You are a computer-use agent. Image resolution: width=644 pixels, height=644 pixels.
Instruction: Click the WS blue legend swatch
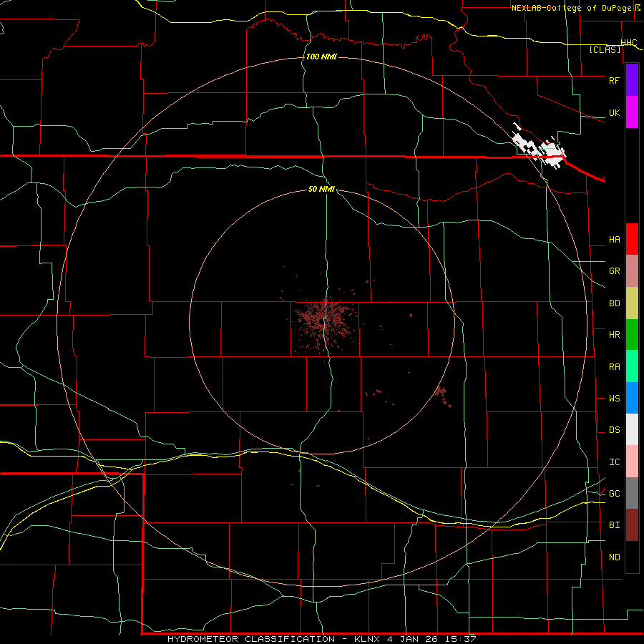(x=632, y=398)
